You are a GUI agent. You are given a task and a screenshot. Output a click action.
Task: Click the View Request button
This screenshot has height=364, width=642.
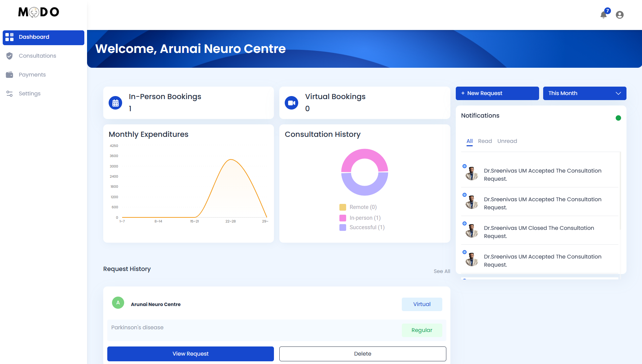point(190,354)
